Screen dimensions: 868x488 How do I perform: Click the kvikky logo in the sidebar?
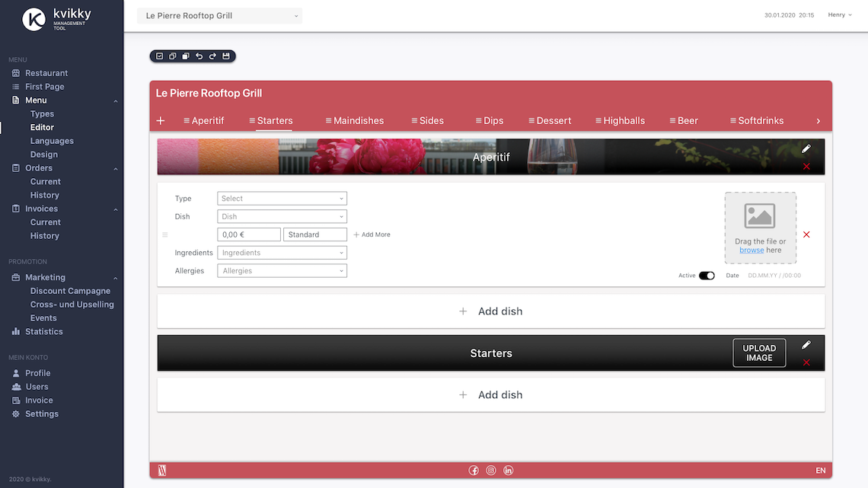56,19
